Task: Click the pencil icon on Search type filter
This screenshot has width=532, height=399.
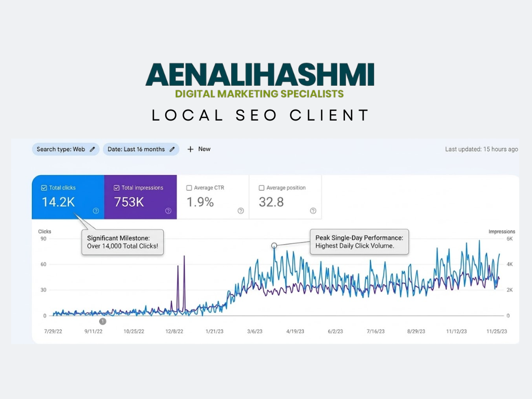Action: coord(92,150)
